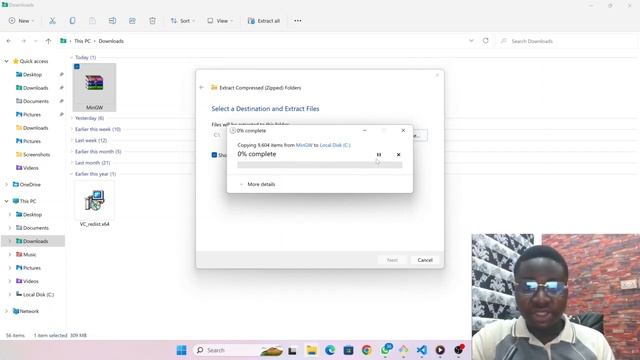This screenshot has width=640, height=360.
Task: Open address bar history dropdown
Action: tap(471, 41)
